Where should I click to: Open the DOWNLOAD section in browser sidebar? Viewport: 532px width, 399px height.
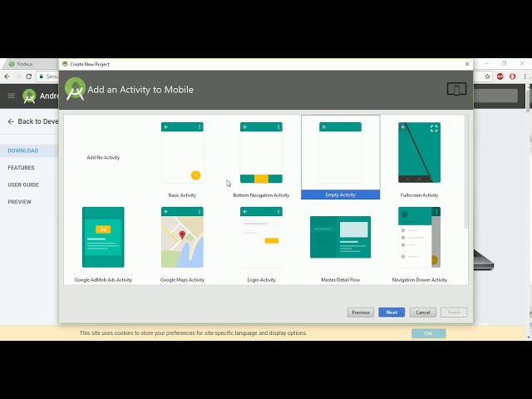tap(23, 150)
